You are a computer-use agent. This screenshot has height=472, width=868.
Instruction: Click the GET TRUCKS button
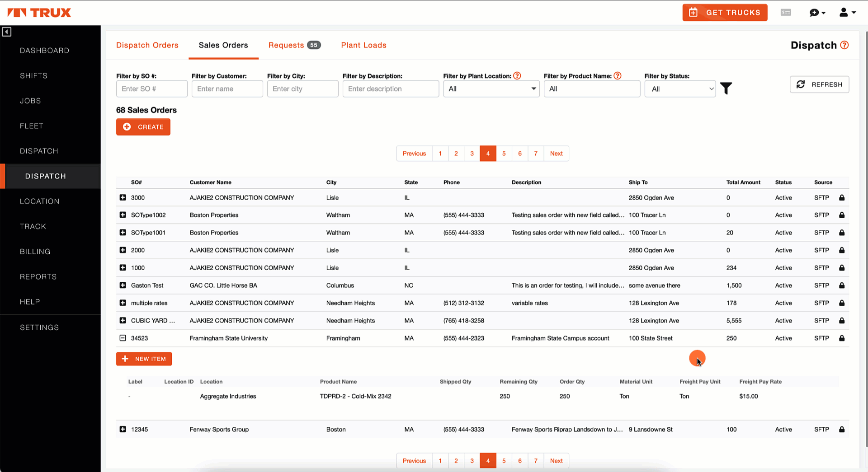725,13
